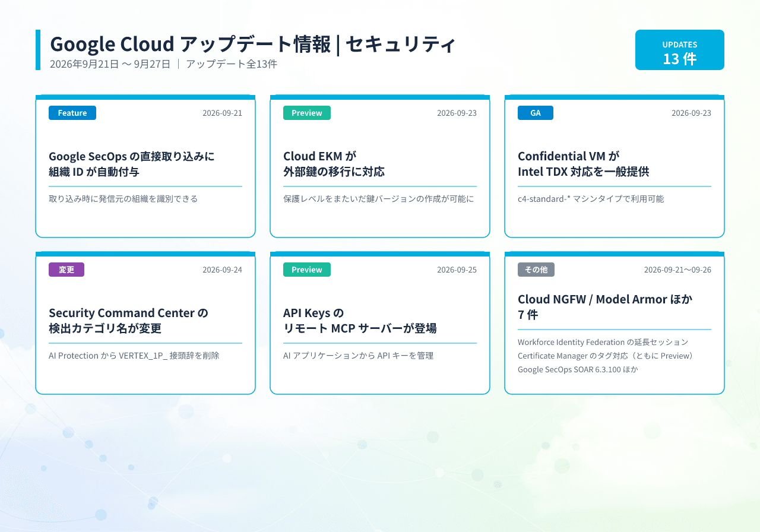Select the date 2026-09-23 on the Confidential VM card
This screenshot has width=760, height=532.
coord(691,113)
